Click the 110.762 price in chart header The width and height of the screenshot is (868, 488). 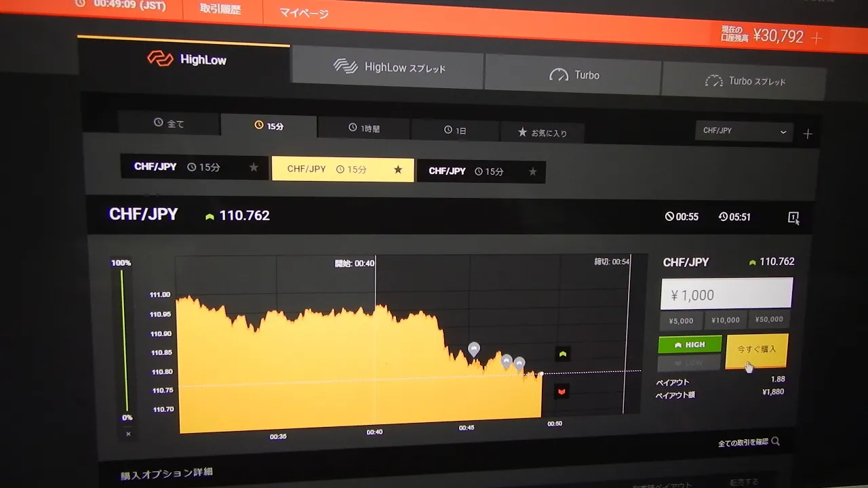click(x=244, y=216)
